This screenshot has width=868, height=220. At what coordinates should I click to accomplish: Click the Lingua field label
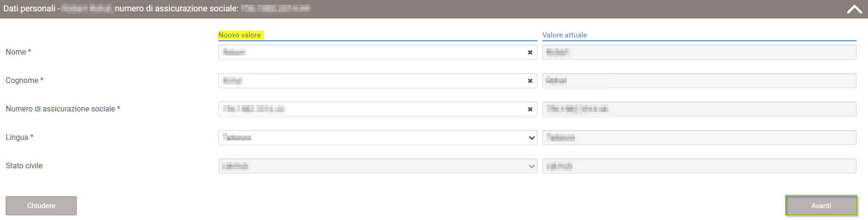click(x=19, y=137)
